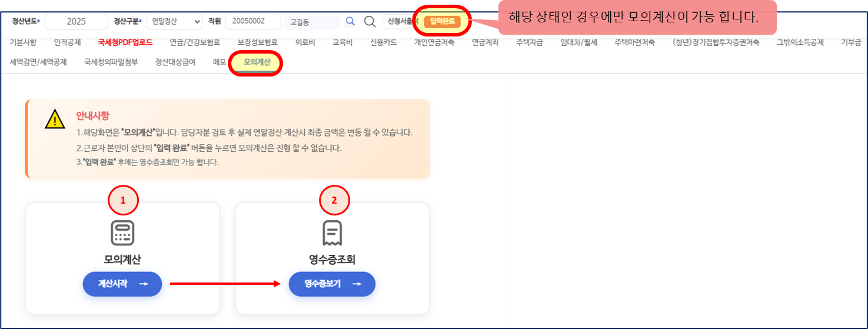Click the 영수증보기 button
868x329 pixels.
click(x=332, y=284)
